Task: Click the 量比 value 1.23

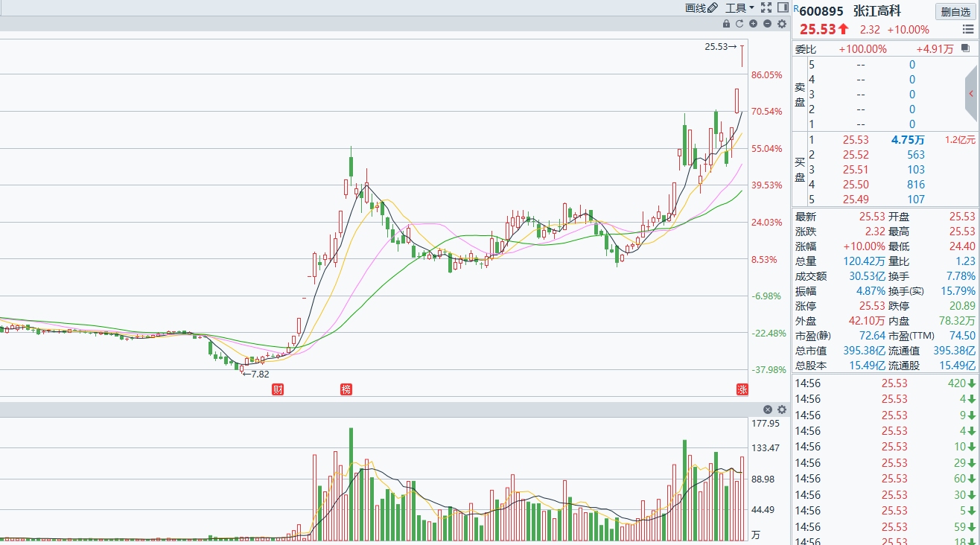Action: (x=964, y=261)
